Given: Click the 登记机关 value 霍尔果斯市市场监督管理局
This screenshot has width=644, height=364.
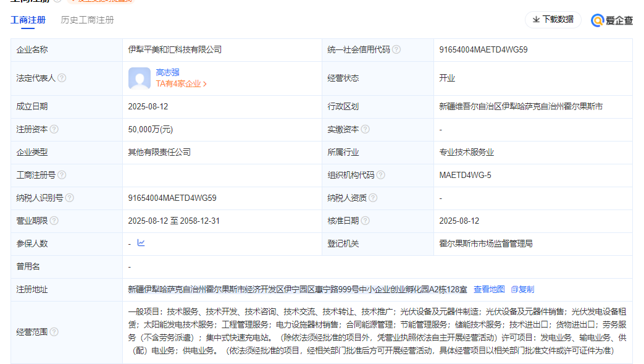Looking at the screenshot, I should (486, 243).
